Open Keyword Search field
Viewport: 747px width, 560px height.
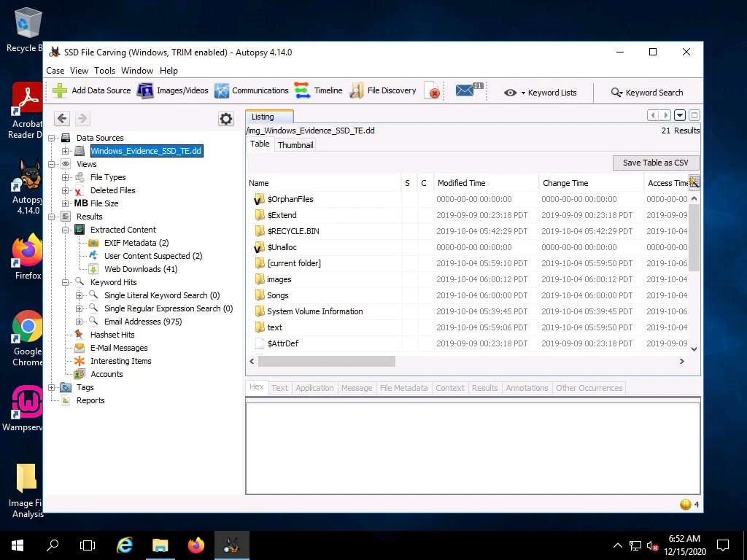tap(648, 93)
